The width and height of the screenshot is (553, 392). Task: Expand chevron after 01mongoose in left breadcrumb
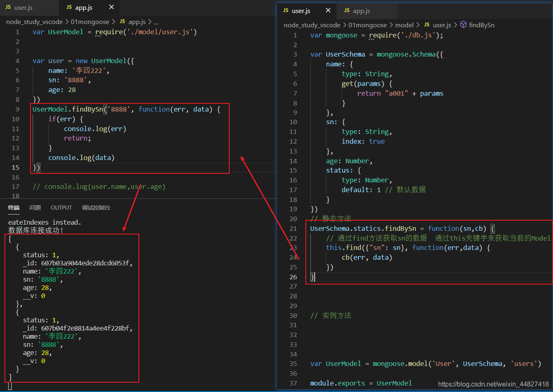(113, 22)
